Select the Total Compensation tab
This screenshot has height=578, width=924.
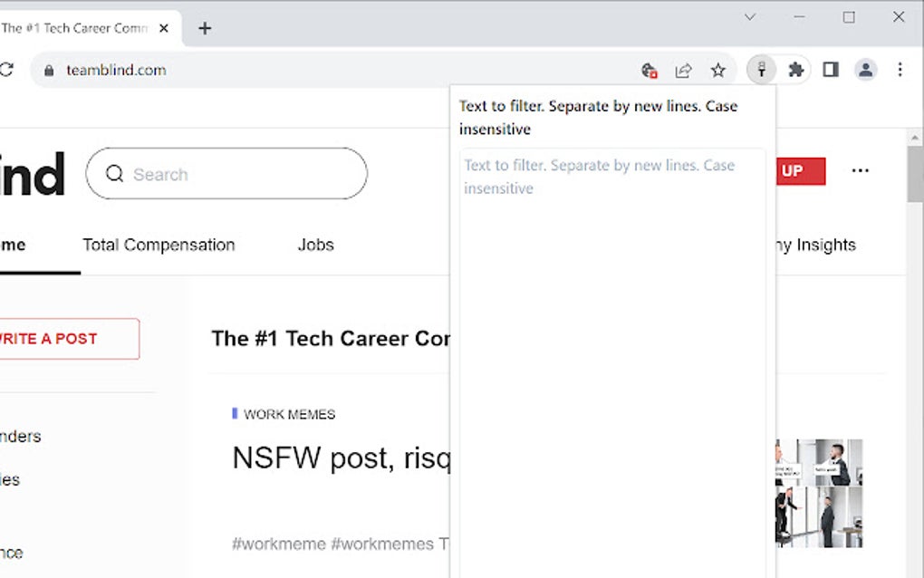159,245
